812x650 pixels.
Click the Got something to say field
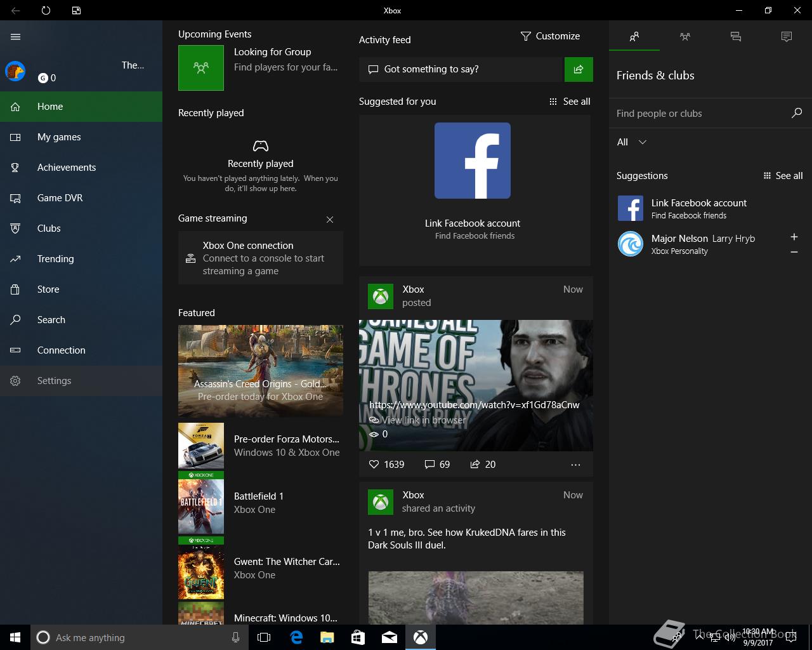[x=461, y=69]
